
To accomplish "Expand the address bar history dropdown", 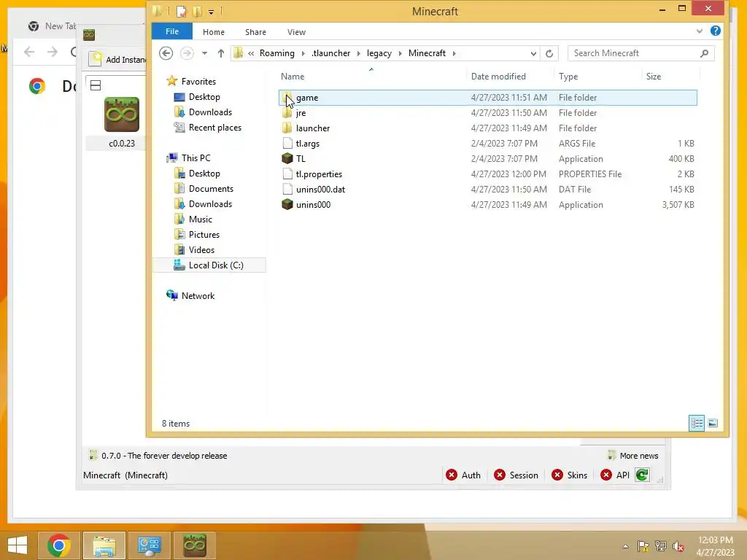I will (533, 53).
